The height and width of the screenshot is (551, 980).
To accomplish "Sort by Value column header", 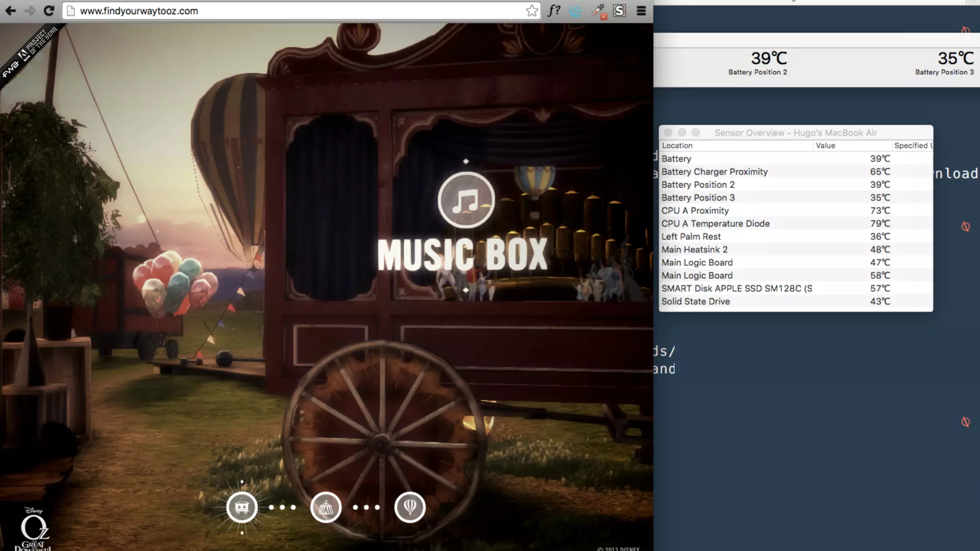I will (852, 145).
